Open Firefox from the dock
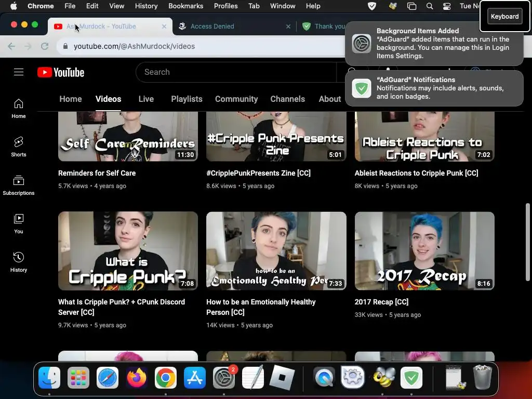The height and width of the screenshot is (399, 532). (x=137, y=378)
